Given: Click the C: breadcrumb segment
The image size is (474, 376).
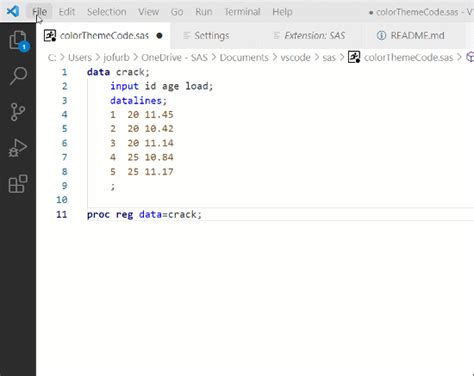Looking at the screenshot, I should pyautogui.click(x=52, y=57).
